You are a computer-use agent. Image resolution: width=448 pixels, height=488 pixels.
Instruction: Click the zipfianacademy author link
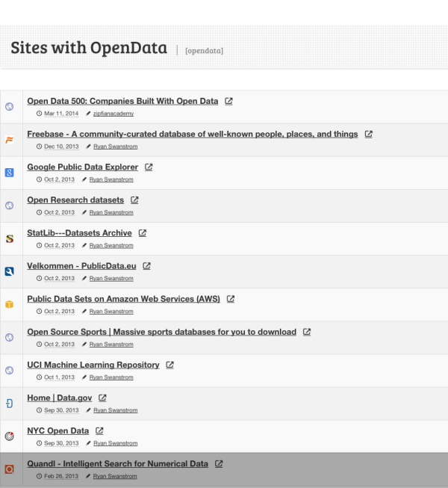[x=113, y=114]
